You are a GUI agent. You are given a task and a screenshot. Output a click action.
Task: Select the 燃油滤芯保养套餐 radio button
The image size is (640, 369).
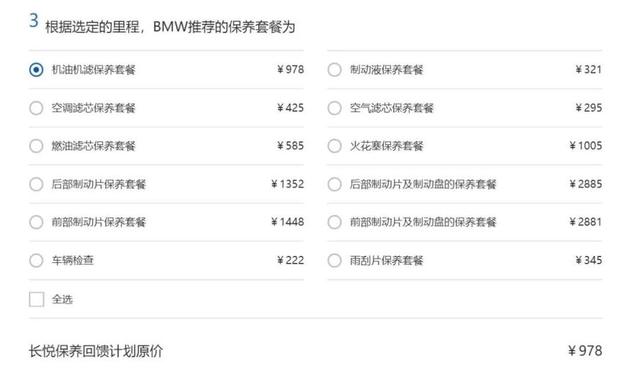[36, 146]
